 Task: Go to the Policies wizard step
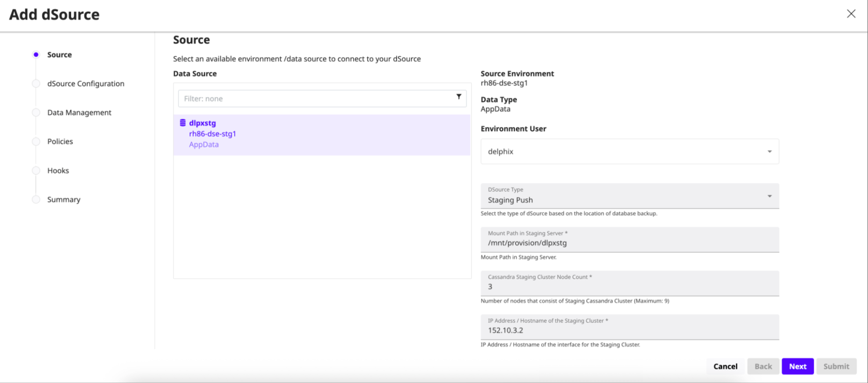click(x=60, y=141)
